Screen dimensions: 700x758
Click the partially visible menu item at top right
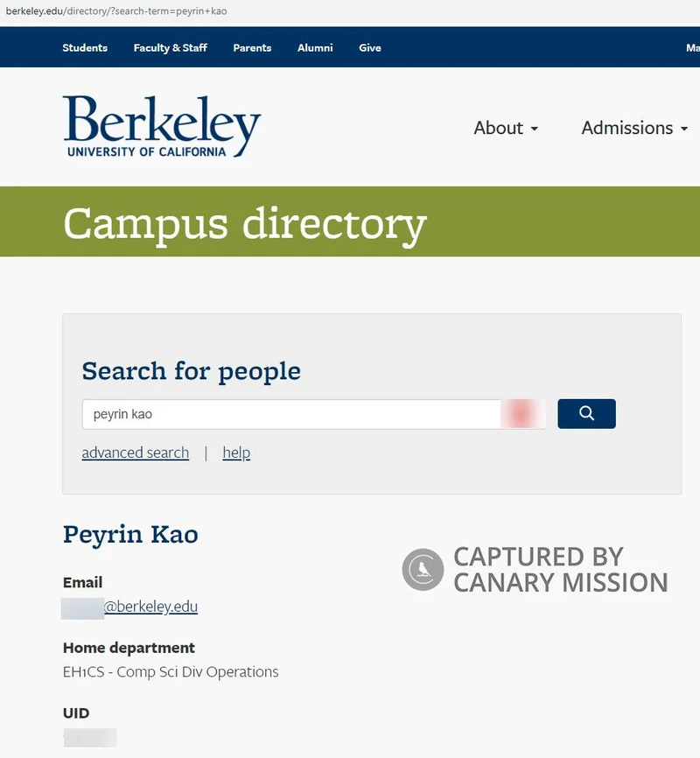pyautogui.click(x=692, y=48)
